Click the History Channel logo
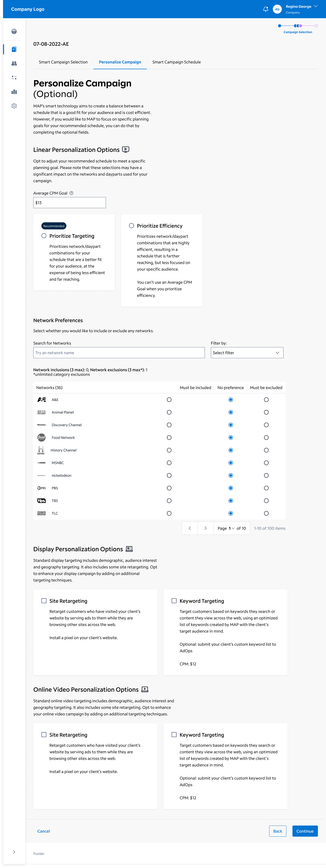The height and width of the screenshot is (868, 326). (41, 450)
